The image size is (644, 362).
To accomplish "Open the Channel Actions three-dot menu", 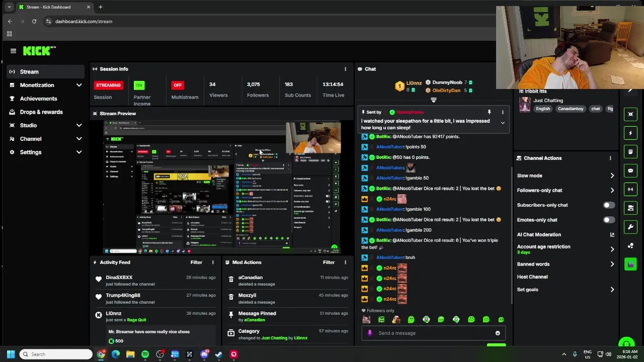I will 610,158.
